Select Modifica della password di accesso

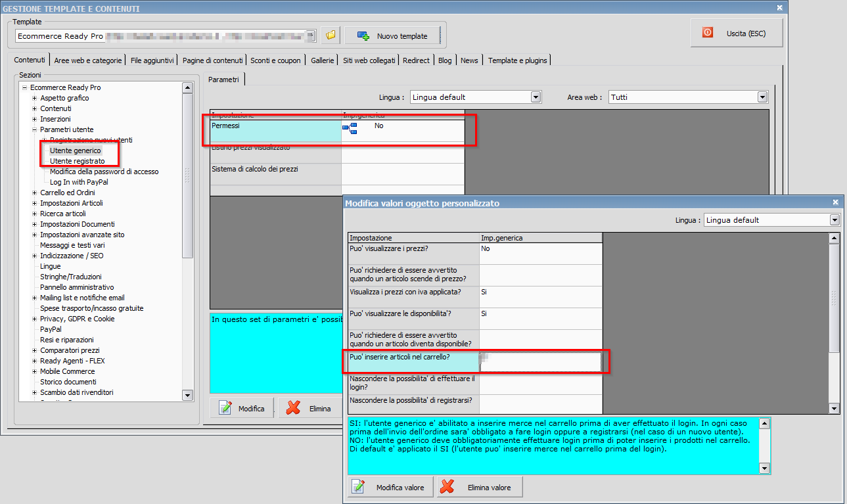(x=104, y=172)
